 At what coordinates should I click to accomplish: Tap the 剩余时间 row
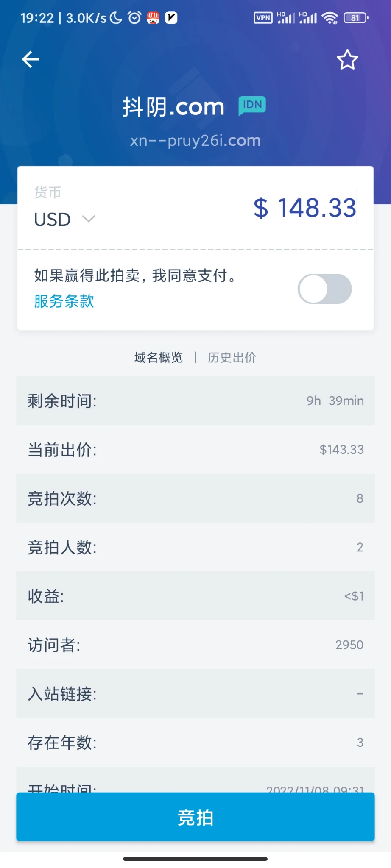click(x=195, y=401)
